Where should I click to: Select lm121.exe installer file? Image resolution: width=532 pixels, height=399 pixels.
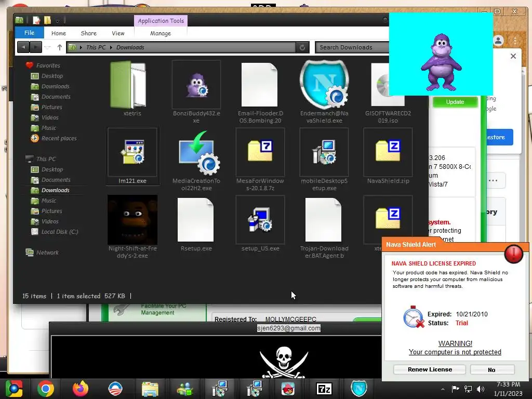pyautogui.click(x=132, y=156)
